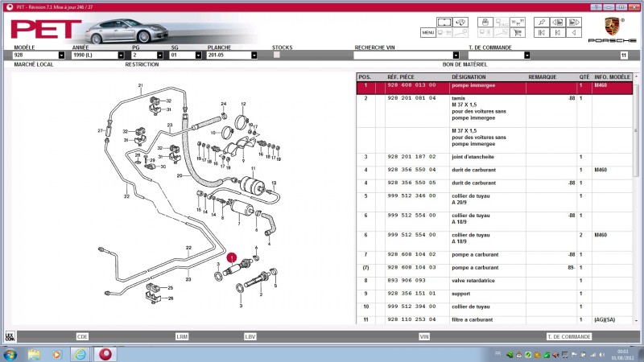Click the greyed PAG icon in toolbar
This screenshot has height=362, width=644.
click(x=502, y=23)
